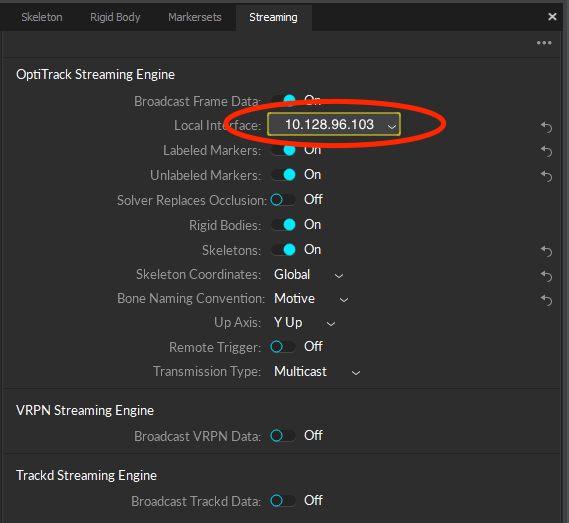Disable Skeletons streaming switch
This screenshot has width=569, height=523.
tap(284, 250)
